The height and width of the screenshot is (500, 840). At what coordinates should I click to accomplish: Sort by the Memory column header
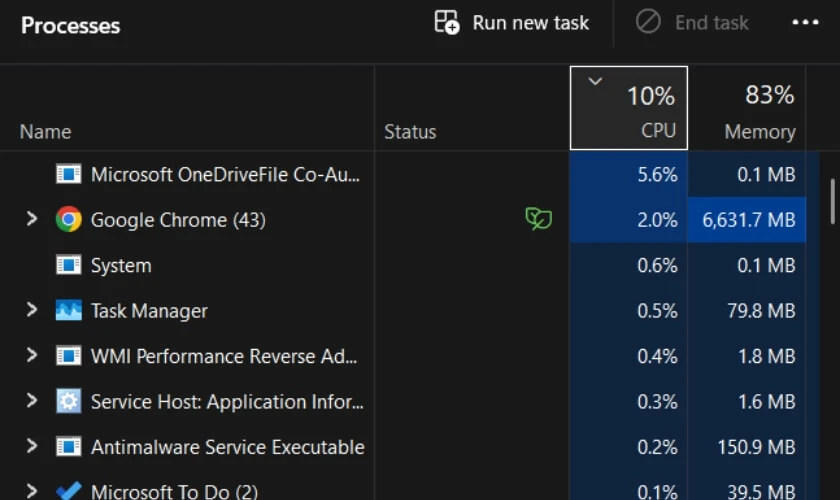pos(747,108)
